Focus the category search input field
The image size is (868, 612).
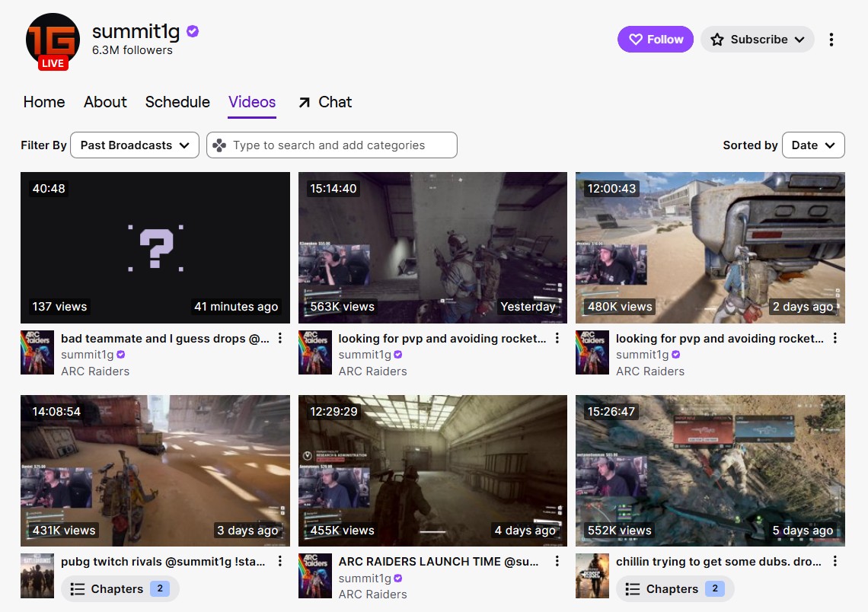coord(331,145)
